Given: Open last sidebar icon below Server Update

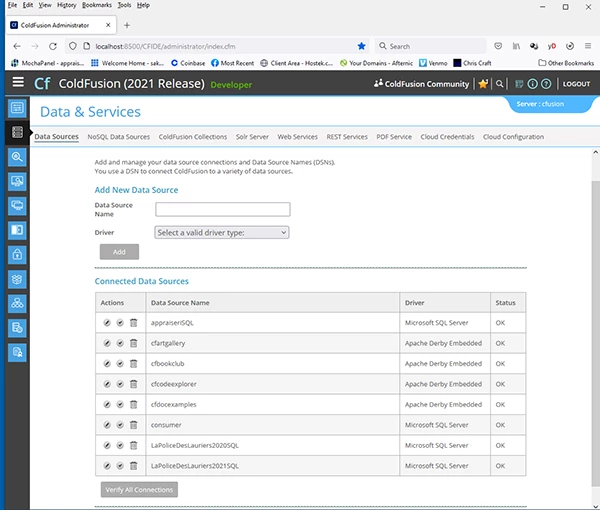Looking at the screenshot, I should (17, 352).
